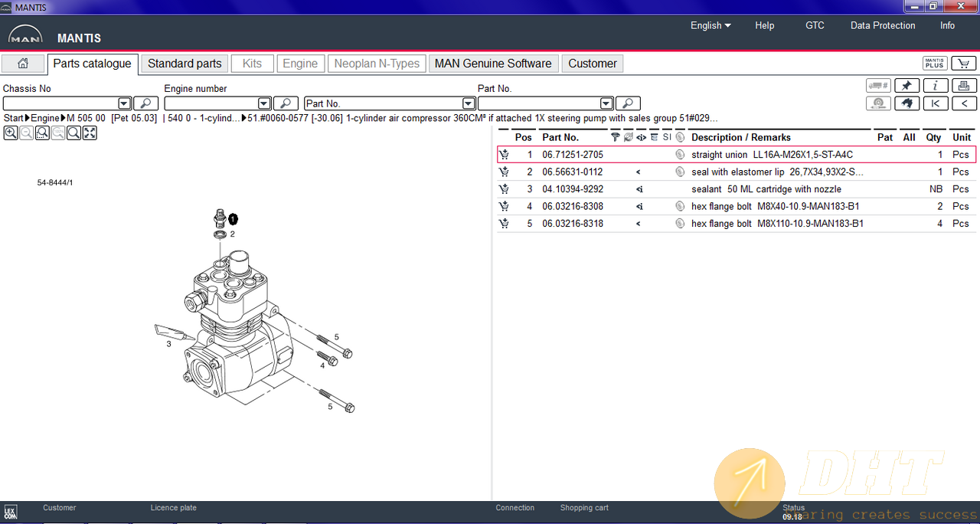Screen dimensions: 980x524
Task: Open the Help menu
Action: pos(764,25)
